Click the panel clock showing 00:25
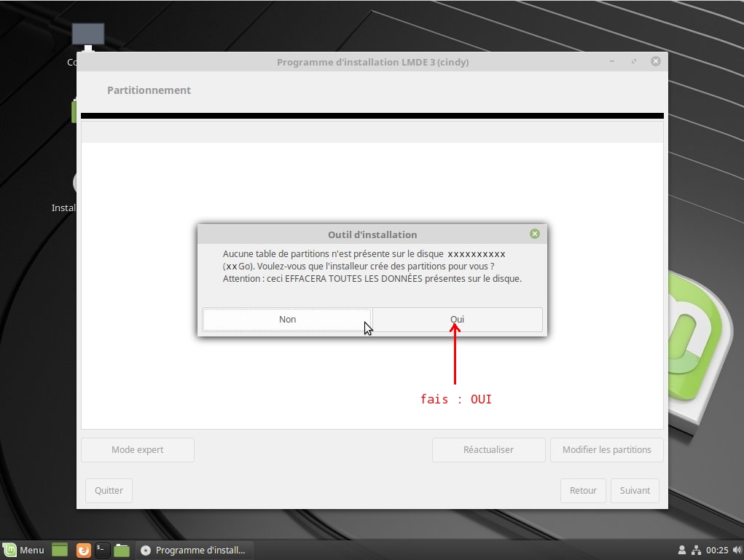Image resolution: width=744 pixels, height=560 pixels. [717, 550]
